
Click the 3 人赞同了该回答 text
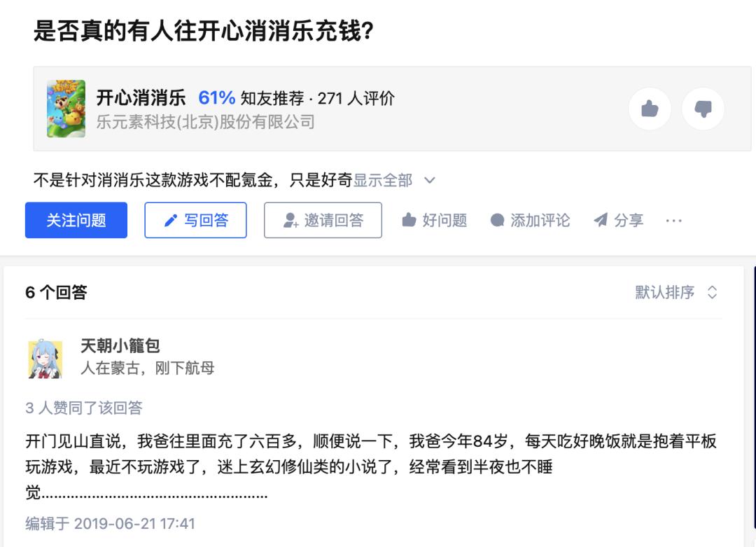(84, 408)
